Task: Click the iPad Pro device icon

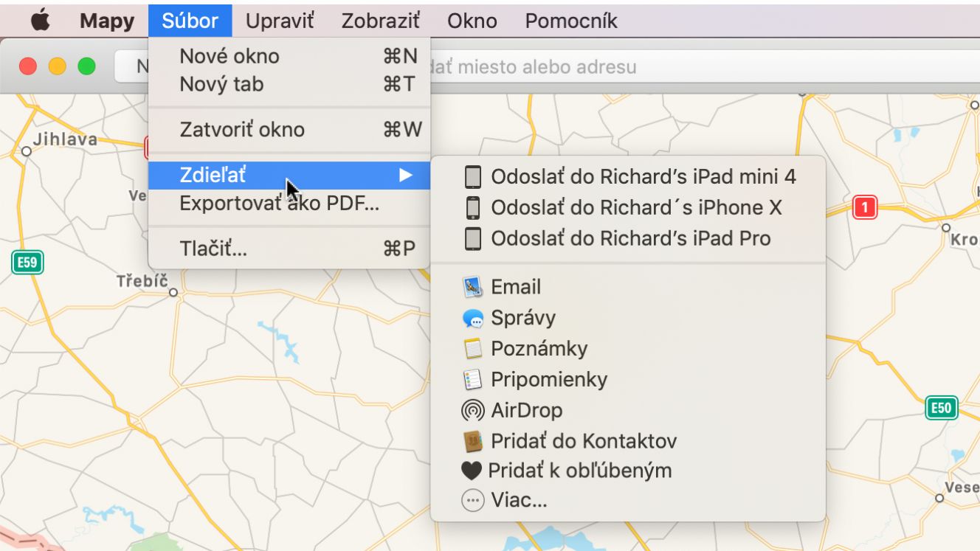Action: click(472, 239)
